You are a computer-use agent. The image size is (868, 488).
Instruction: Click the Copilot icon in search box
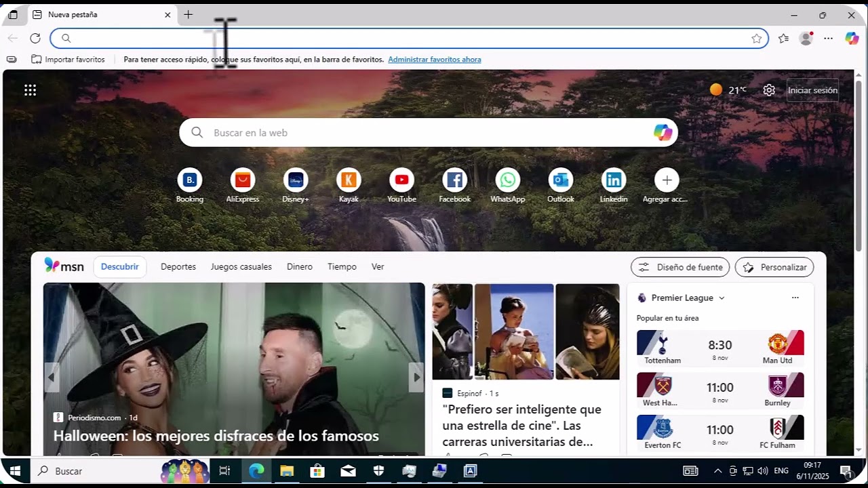(663, 133)
